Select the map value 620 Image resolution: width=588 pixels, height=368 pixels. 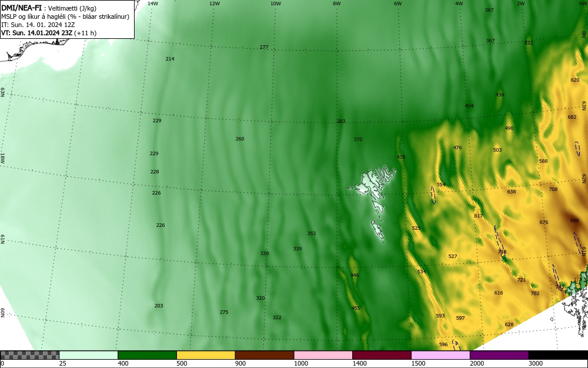(574, 80)
